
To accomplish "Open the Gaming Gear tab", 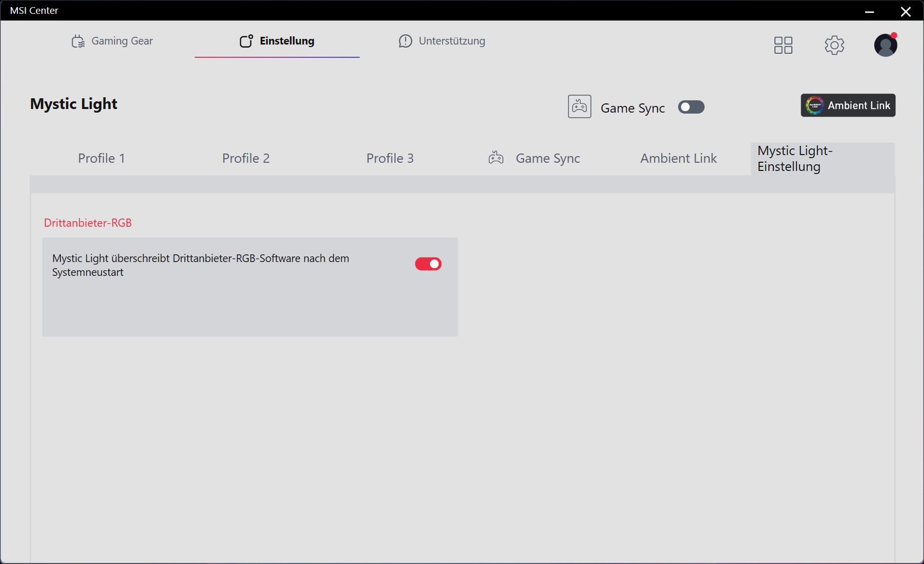I will (x=112, y=41).
